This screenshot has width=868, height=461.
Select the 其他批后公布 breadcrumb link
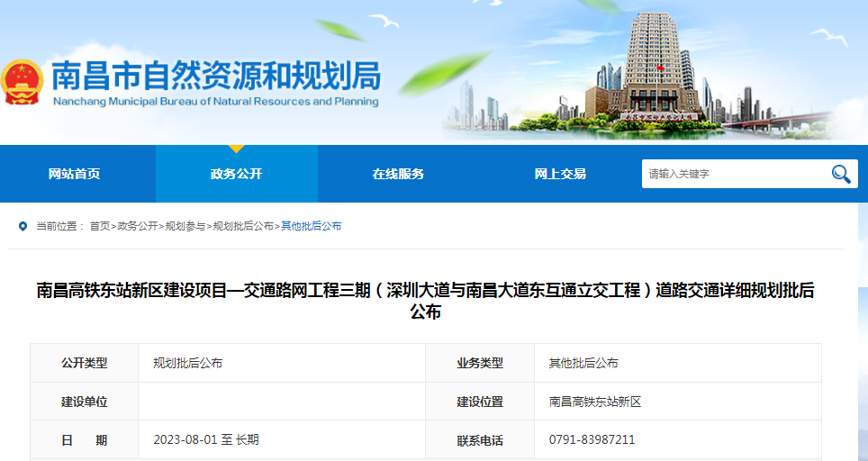coord(312,226)
